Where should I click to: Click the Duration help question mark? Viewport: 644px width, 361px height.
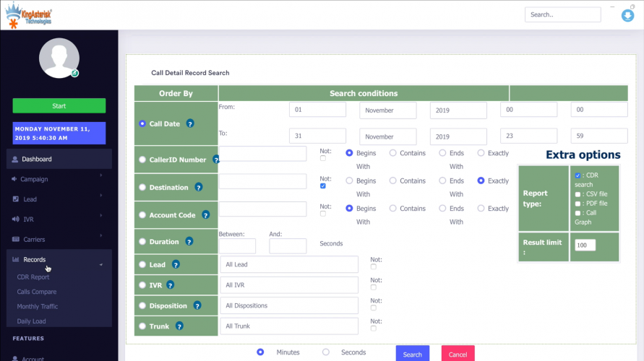click(x=189, y=242)
